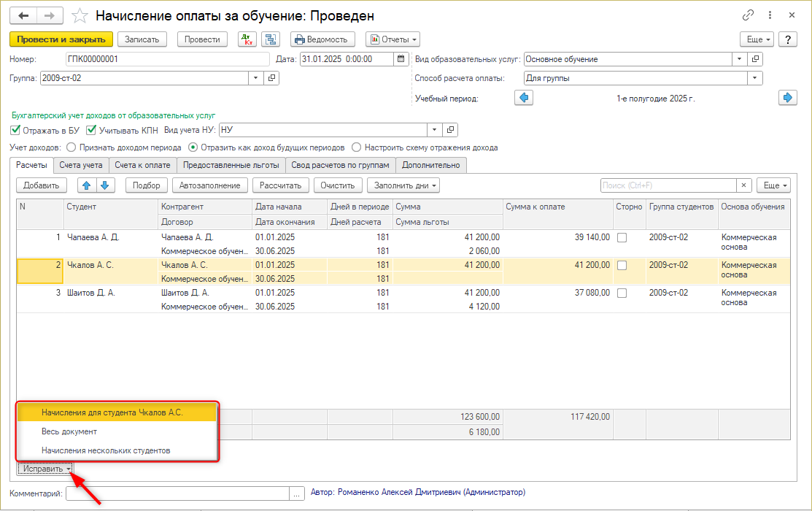812x511 pixels.
Task: Go forward with the right arrow button
Action: coord(50,15)
